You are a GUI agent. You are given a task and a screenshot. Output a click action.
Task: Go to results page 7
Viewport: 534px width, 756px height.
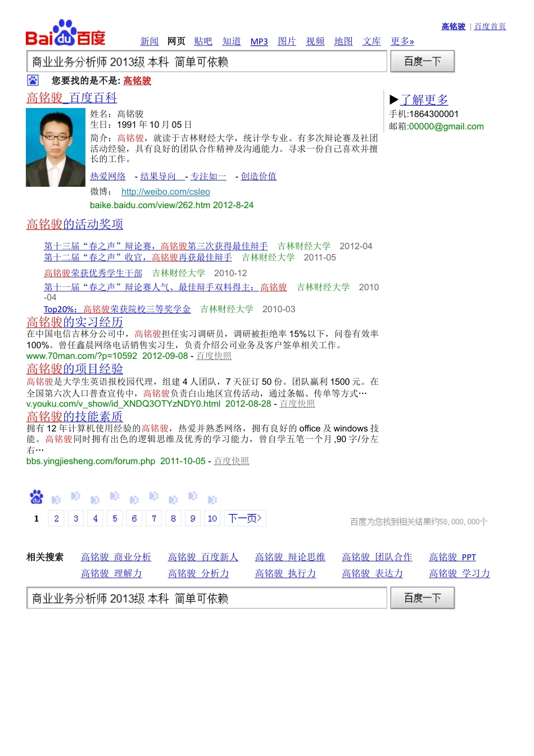point(154,518)
